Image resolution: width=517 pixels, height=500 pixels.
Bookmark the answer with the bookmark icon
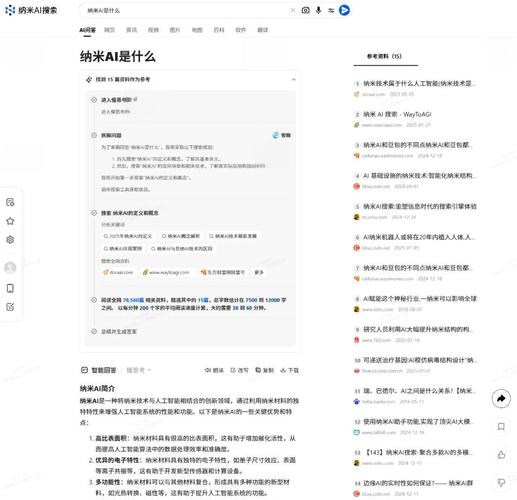pyautogui.click(x=501, y=426)
